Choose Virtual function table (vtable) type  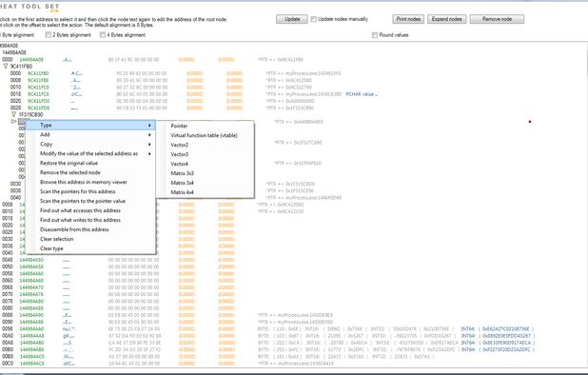[206, 135]
